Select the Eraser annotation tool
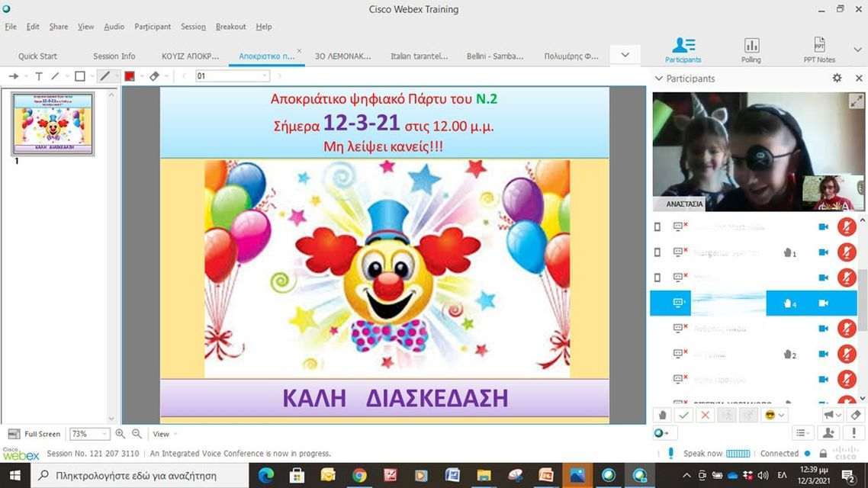Viewport: 868px width, 488px height. [154, 76]
